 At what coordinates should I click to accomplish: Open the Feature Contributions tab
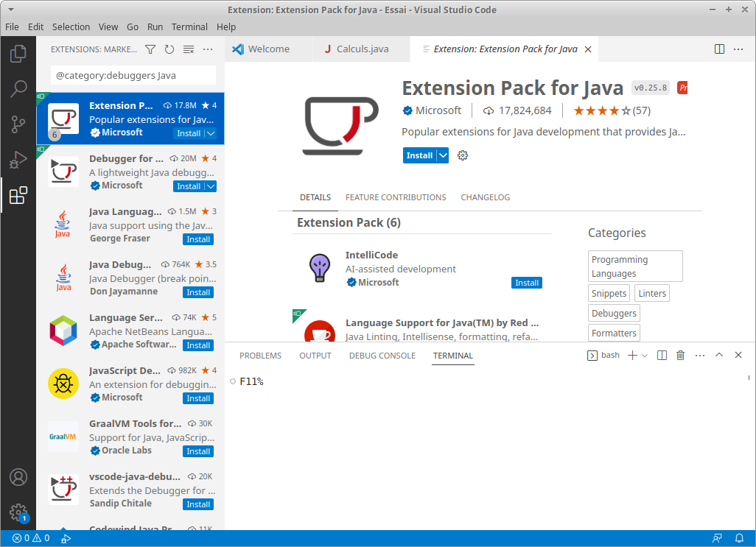396,197
